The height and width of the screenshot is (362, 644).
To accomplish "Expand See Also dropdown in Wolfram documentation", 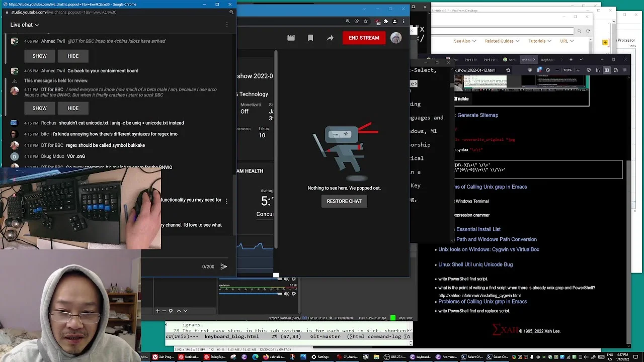I will pyautogui.click(x=464, y=41).
